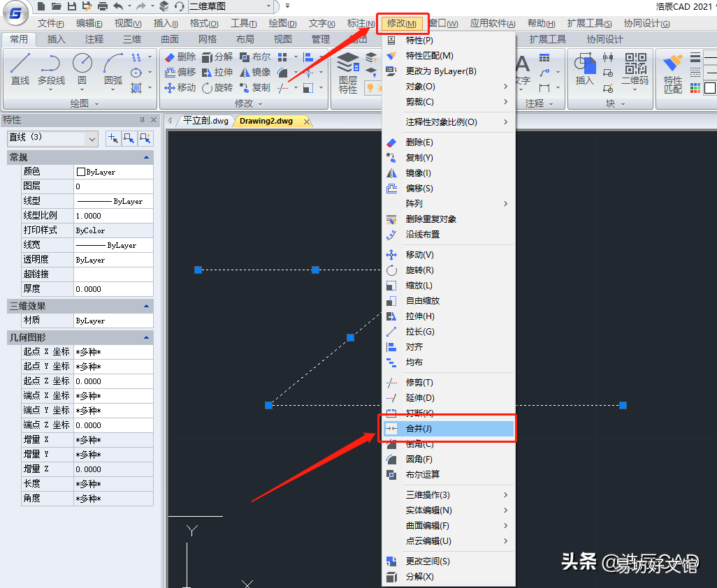Choose 更改空间(S) from the Modify menu

(449, 561)
